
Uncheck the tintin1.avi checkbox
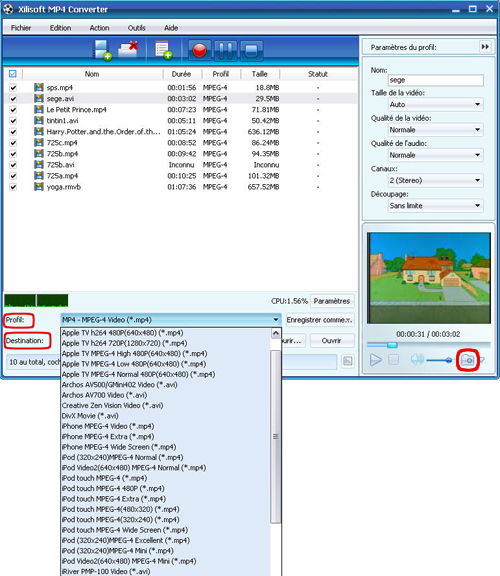pyautogui.click(x=13, y=121)
